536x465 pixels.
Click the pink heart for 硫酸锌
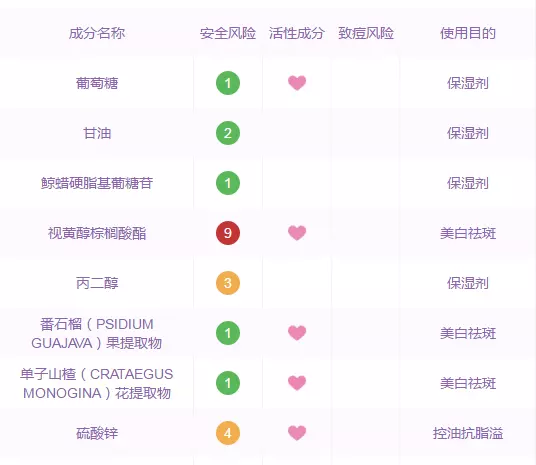(297, 433)
